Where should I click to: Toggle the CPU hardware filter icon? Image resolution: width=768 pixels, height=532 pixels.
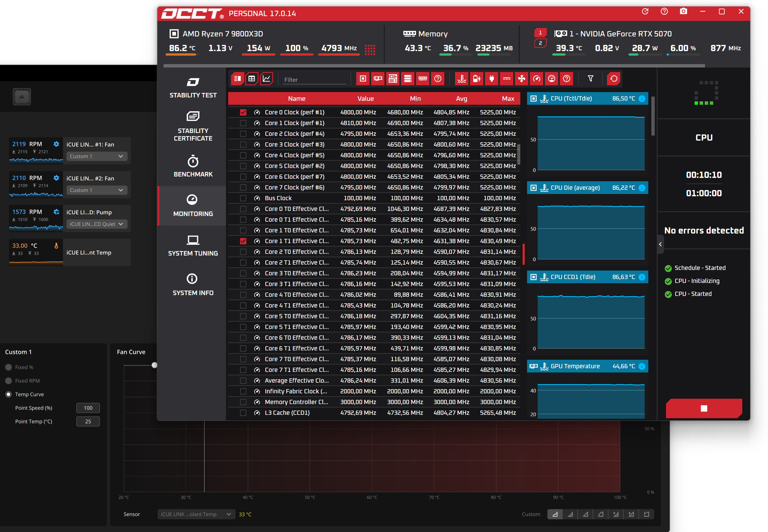pos(363,79)
